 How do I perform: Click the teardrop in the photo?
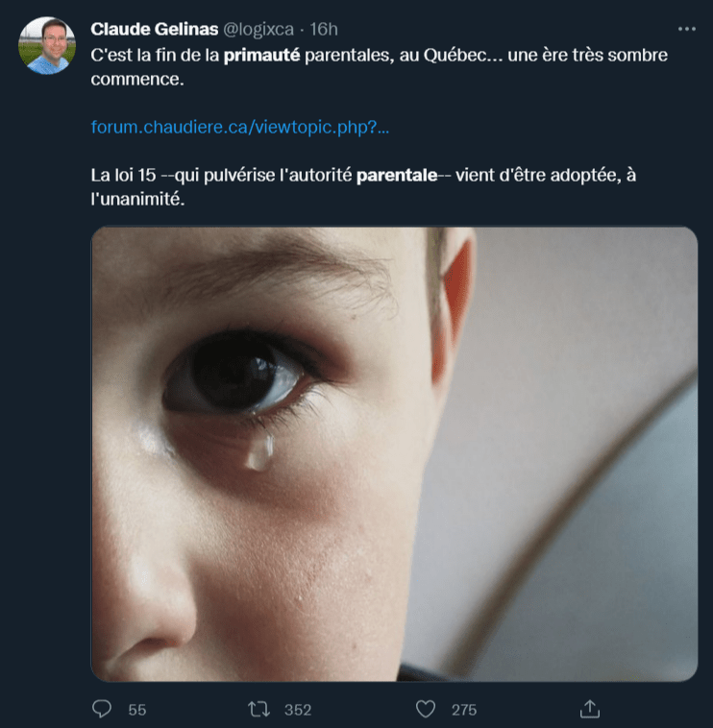(x=259, y=451)
